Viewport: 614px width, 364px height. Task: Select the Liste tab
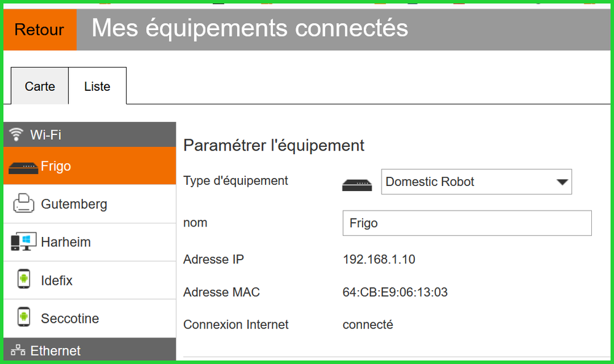click(x=97, y=87)
